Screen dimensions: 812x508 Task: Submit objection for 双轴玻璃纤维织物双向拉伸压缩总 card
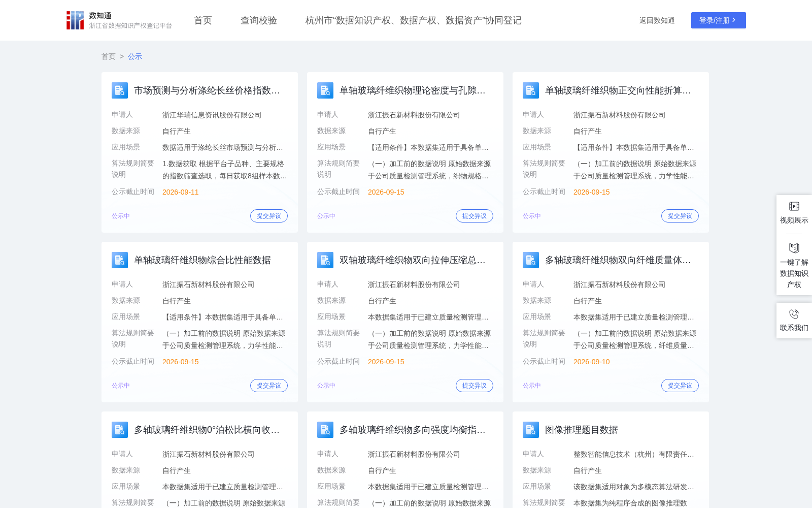pyautogui.click(x=475, y=386)
